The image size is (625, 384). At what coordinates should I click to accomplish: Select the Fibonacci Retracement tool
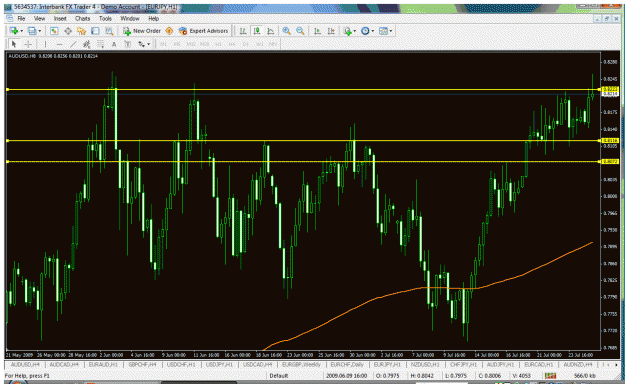click(x=100, y=44)
